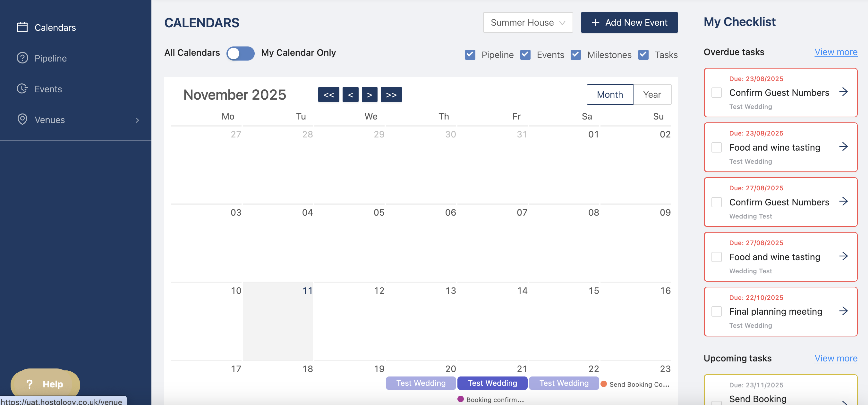Tick the Food and wine tasting 23/08 checkbox
Image resolution: width=868 pixels, height=405 pixels.
[716, 147]
